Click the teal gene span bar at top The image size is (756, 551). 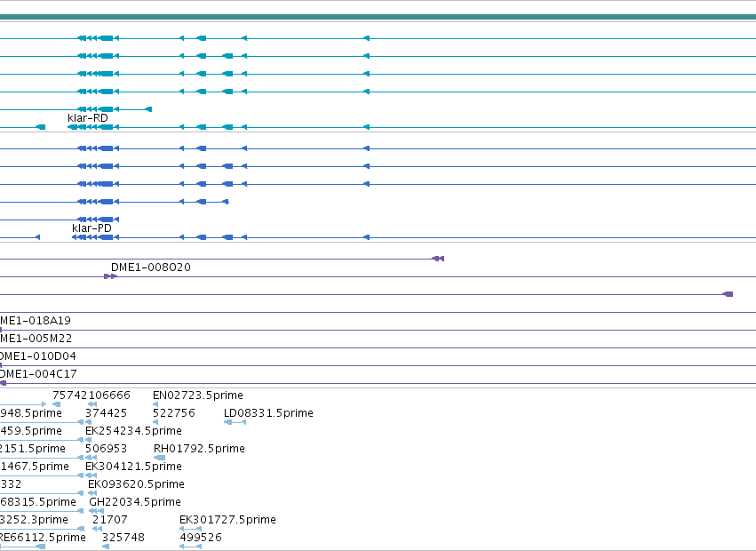(378, 17)
